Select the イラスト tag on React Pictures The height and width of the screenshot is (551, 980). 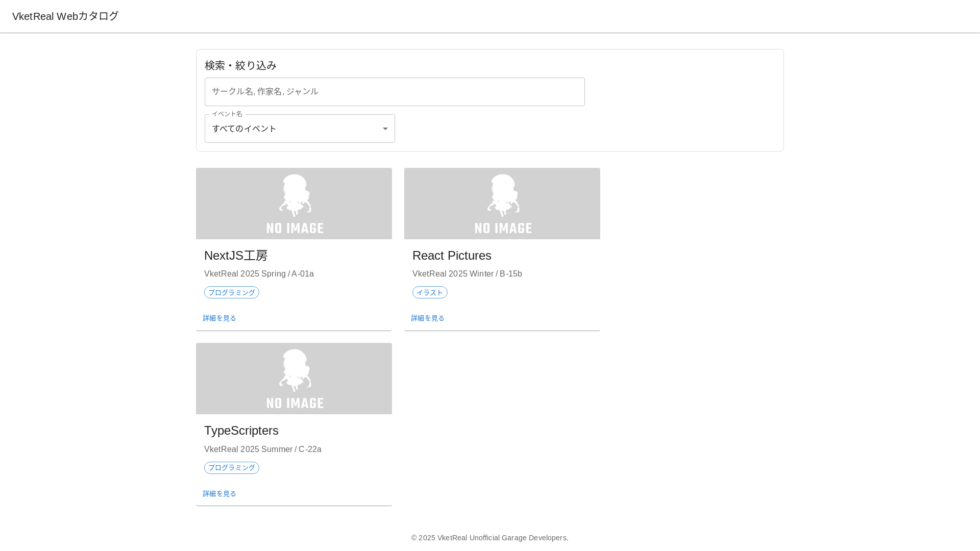[x=430, y=292]
